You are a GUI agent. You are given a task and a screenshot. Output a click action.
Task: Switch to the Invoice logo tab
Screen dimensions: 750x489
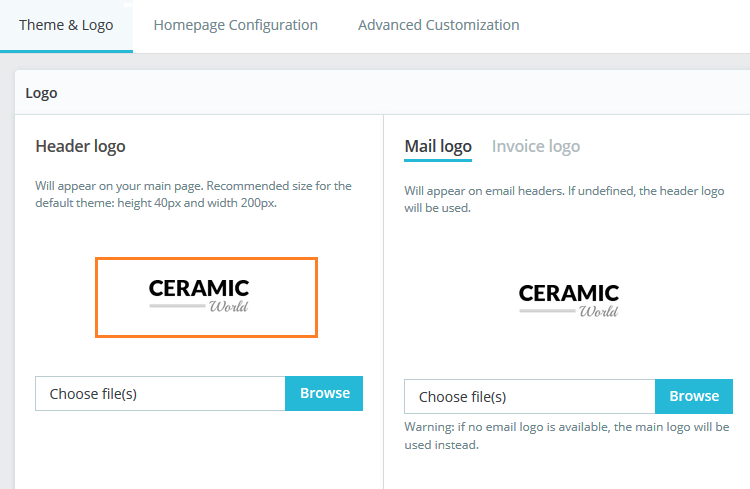535,146
